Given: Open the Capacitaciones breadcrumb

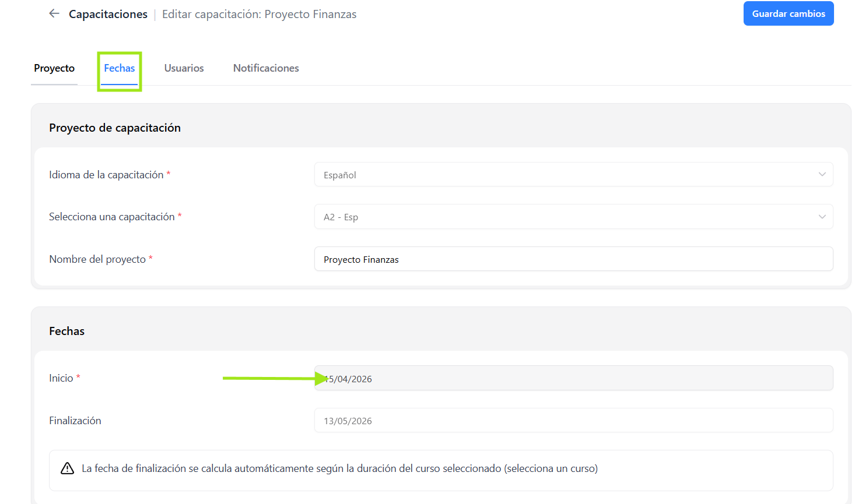Looking at the screenshot, I should [108, 14].
